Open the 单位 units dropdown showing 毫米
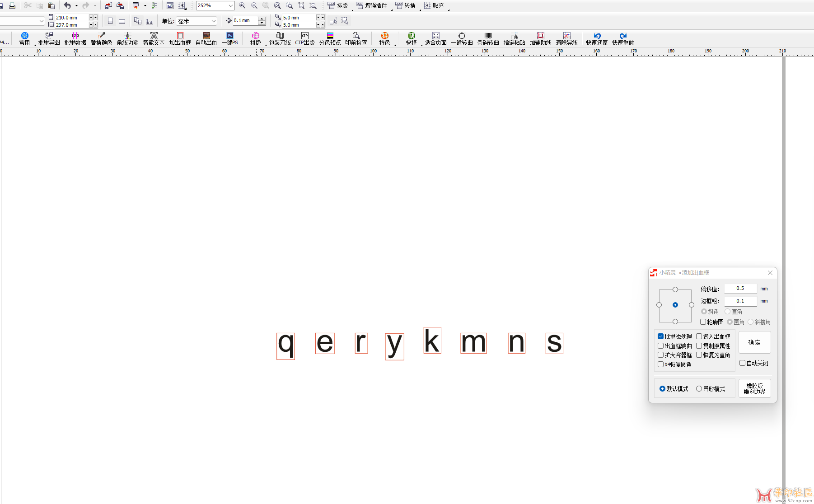Image resolution: width=814 pixels, height=504 pixels. 213,21
